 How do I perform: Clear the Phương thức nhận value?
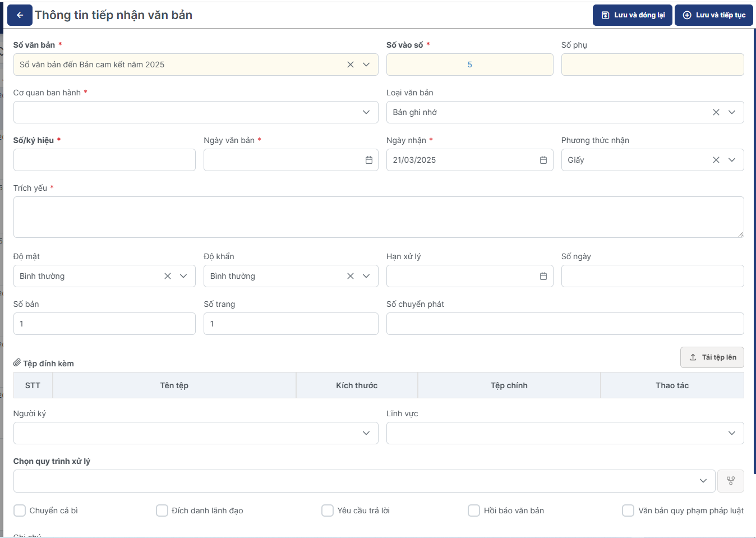716,160
